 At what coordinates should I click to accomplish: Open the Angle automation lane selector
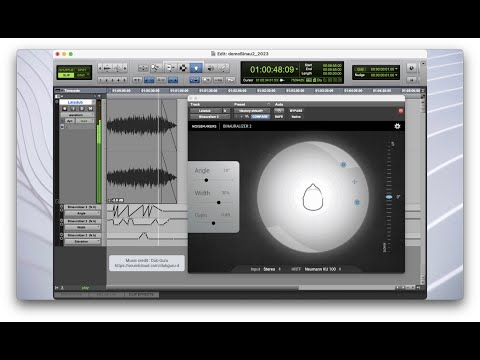[82, 213]
